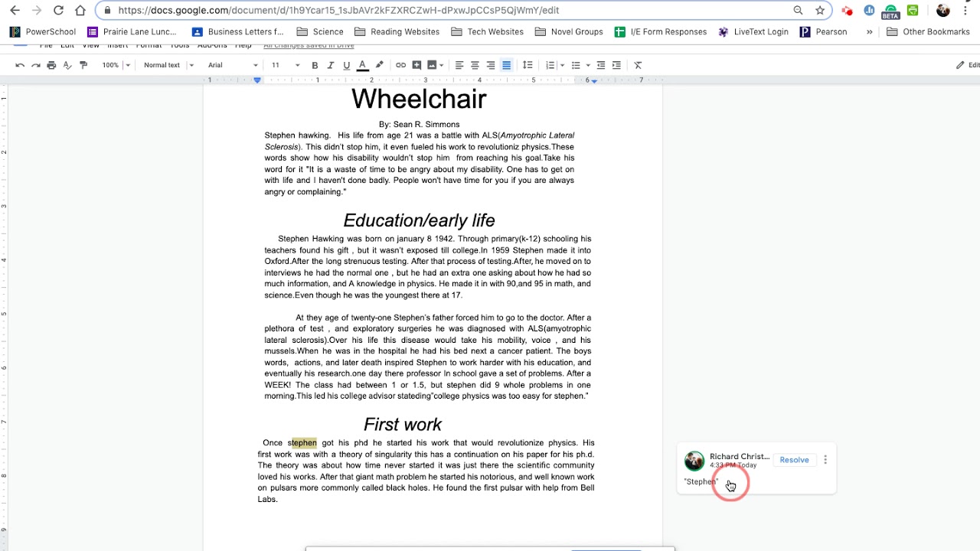Open the PowerSchool bookmark
980x551 pixels.
pyautogui.click(x=43, y=31)
